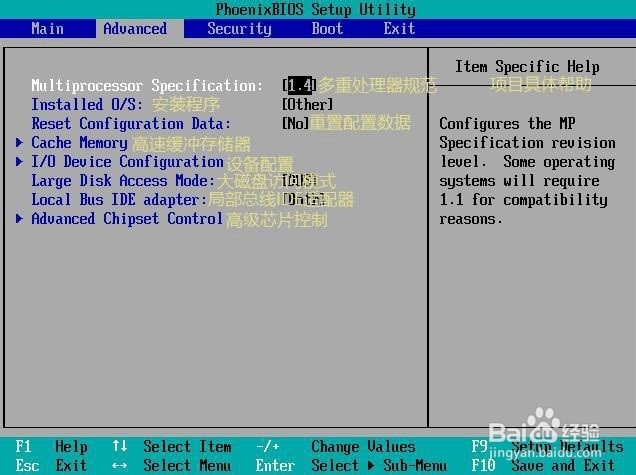Select Large Disk Access Mode label
The image size is (636, 475).
pos(123,181)
